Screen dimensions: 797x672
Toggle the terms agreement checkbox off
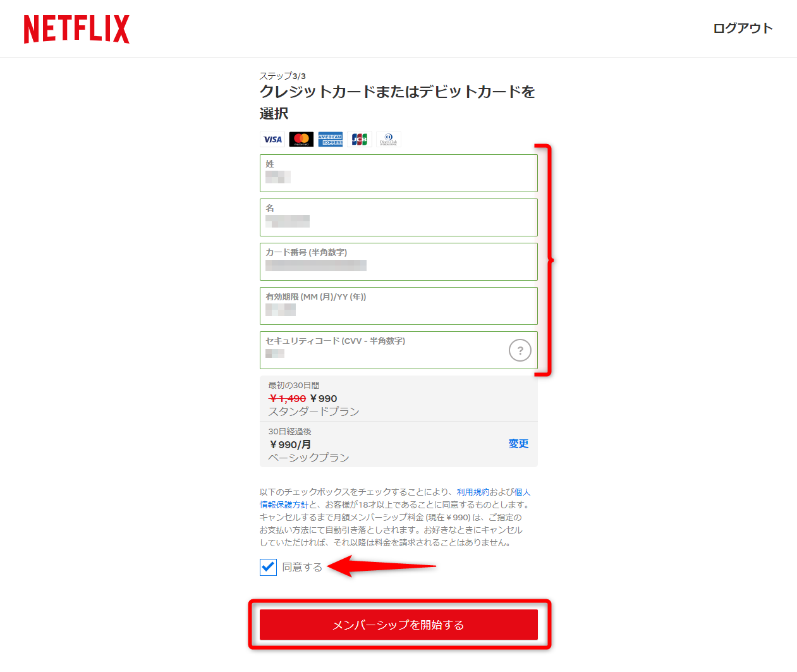point(267,567)
